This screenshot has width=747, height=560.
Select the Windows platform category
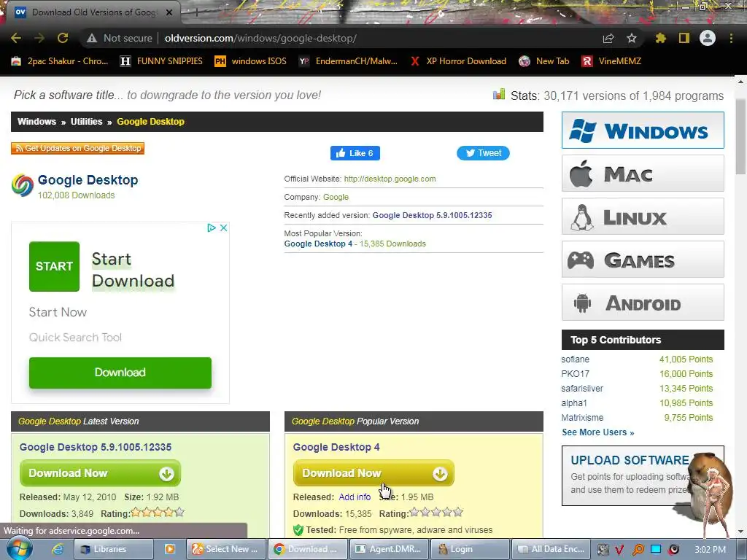pos(643,130)
